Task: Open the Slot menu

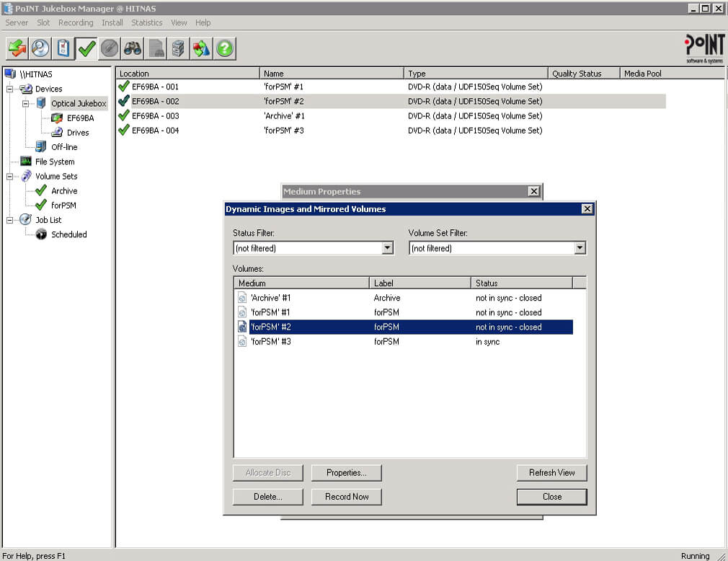Action: [x=43, y=22]
